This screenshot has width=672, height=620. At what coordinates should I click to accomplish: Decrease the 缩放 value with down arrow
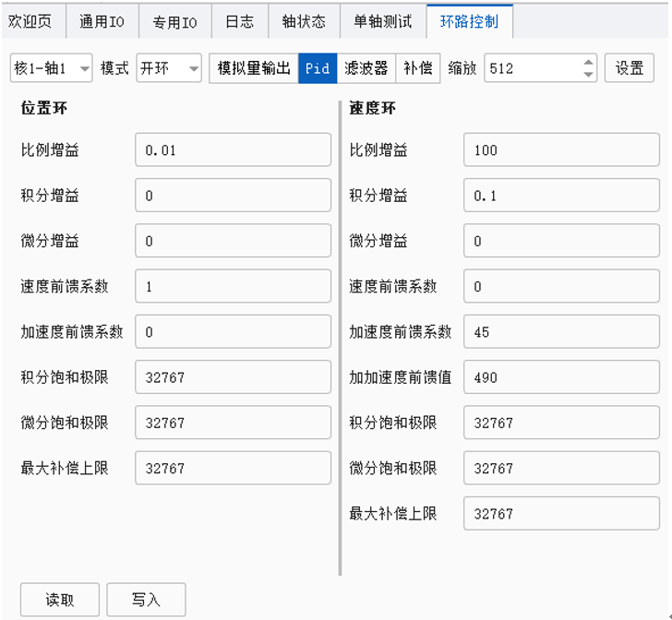click(589, 75)
